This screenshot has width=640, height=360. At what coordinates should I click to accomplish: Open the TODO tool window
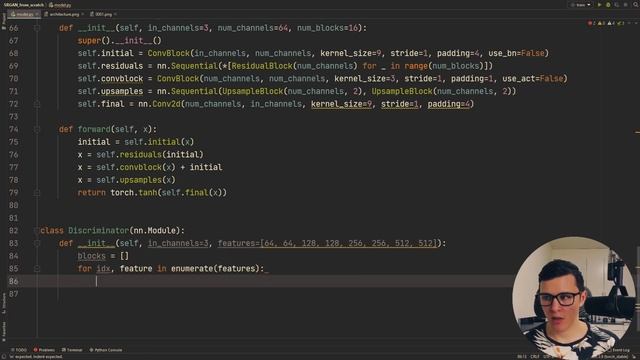point(19,350)
